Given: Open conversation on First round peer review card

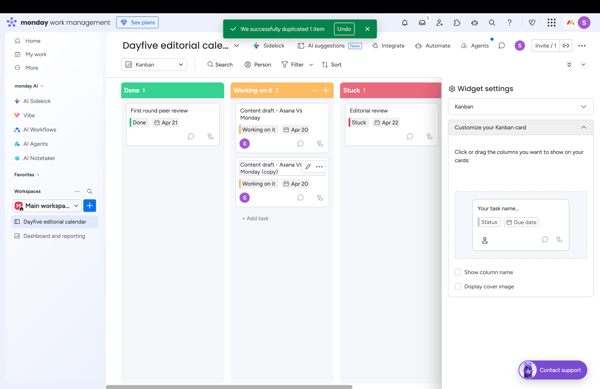Looking at the screenshot, I should (191, 137).
